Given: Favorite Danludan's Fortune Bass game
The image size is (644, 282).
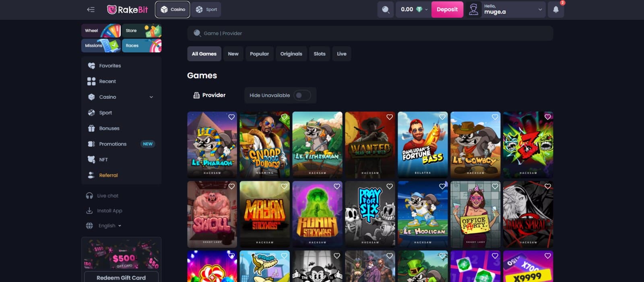Looking at the screenshot, I should 442,117.
